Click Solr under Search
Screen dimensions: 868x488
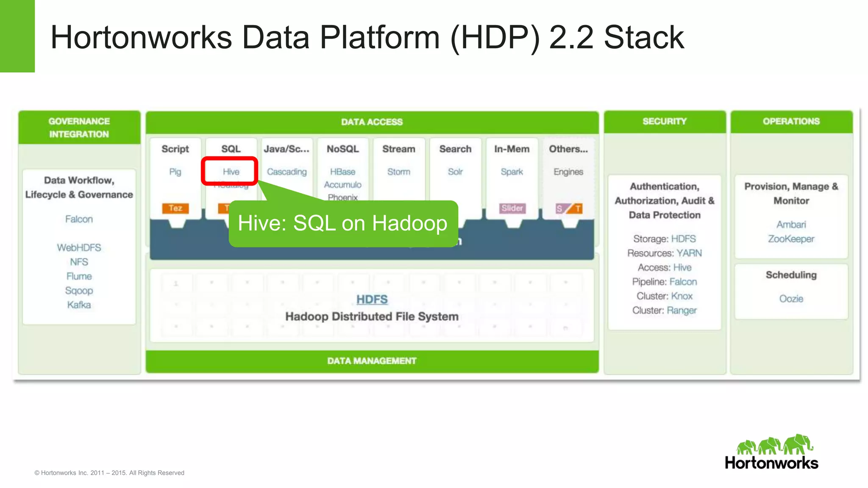(455, 172)
